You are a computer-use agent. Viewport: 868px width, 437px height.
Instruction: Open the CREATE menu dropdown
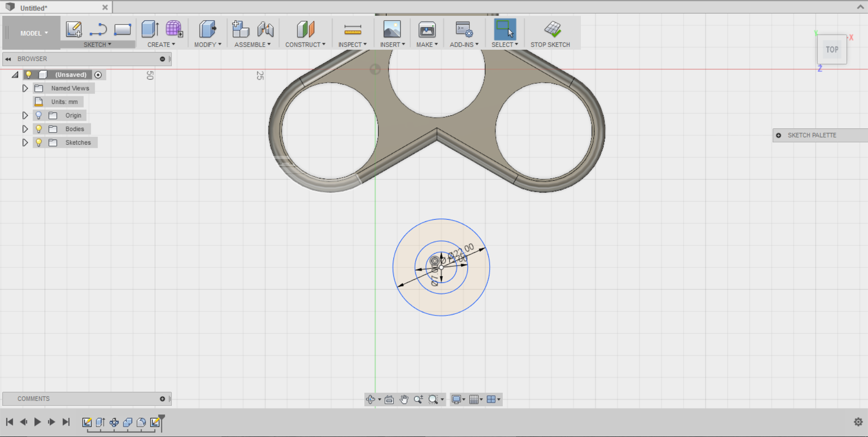[x=161, y=45]
